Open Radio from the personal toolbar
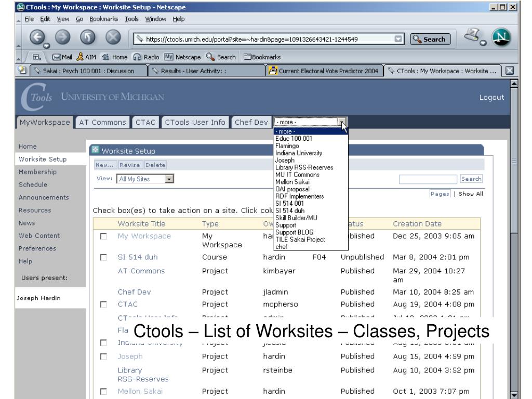 pos(146,57)
